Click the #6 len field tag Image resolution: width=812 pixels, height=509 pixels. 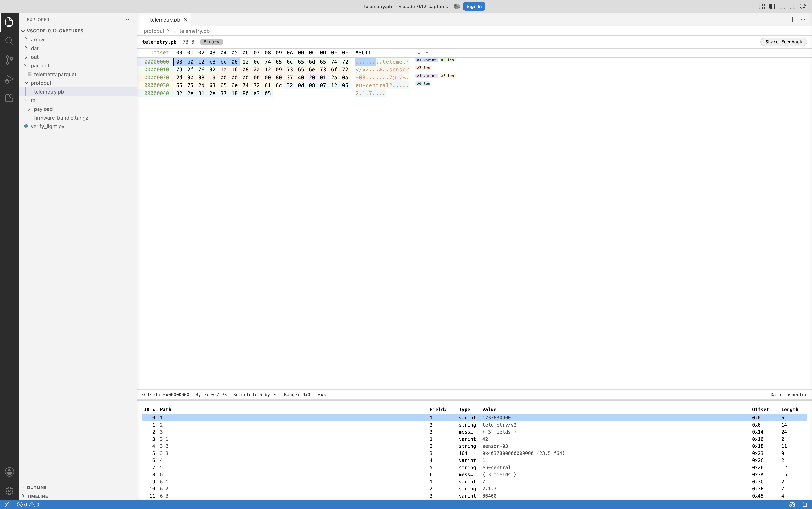point(423,83)
